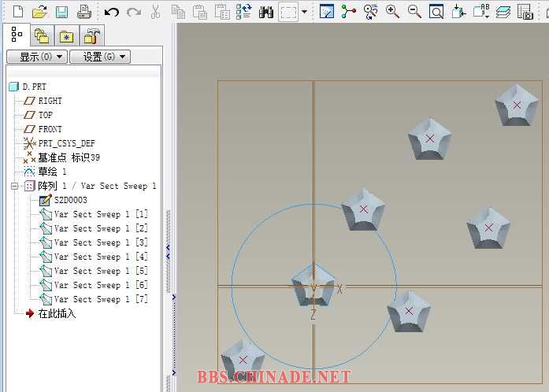
Task: Click the Redo arrow icon
Action: click(x=133, y=13)
